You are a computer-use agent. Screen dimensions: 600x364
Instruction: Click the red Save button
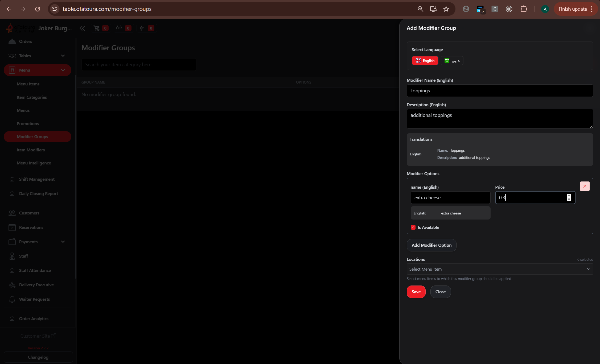pos(416,292)
